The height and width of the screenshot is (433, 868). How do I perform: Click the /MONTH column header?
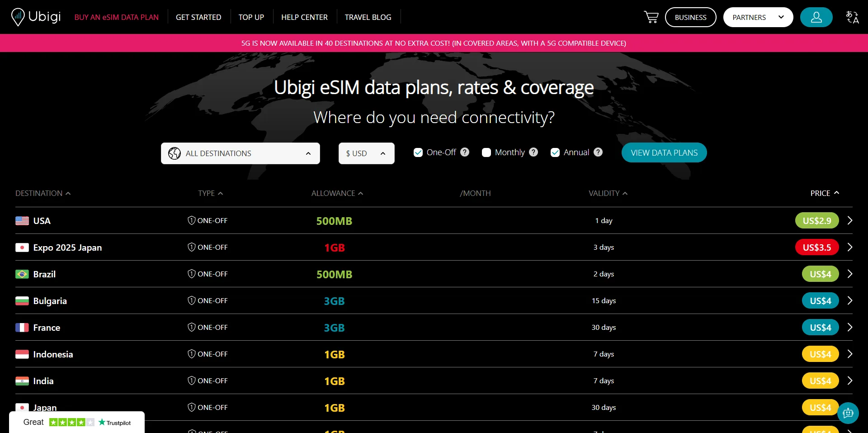[x=475, y=193]
